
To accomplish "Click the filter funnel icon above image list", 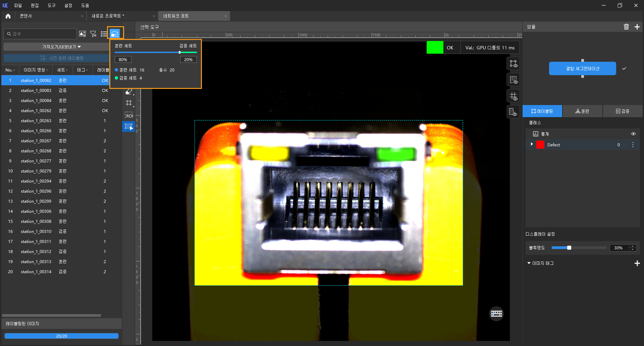I will tap(93, 34).
